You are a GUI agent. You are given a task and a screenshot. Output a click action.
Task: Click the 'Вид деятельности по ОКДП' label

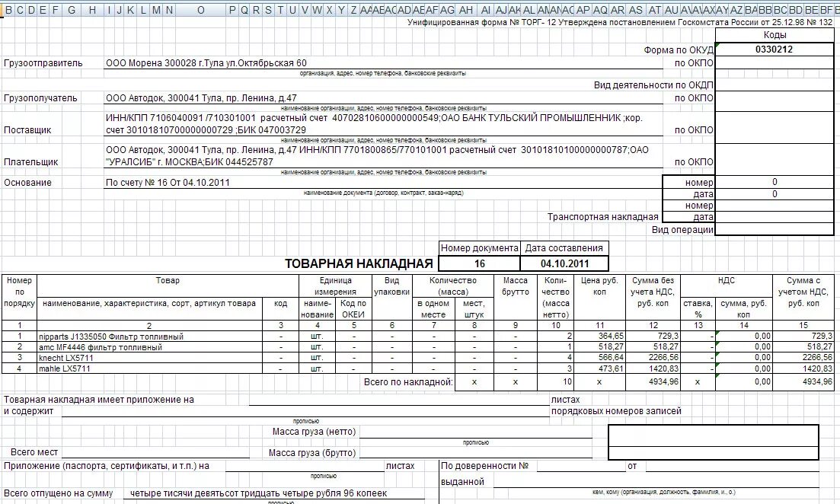pos(653,85)
